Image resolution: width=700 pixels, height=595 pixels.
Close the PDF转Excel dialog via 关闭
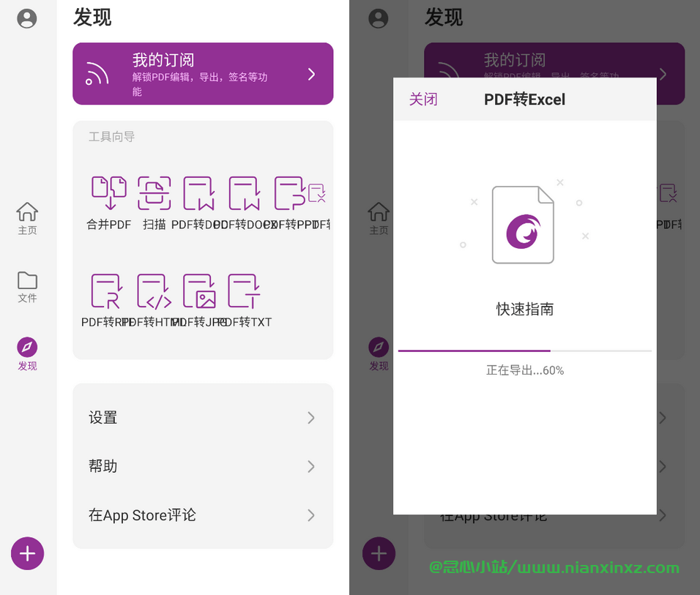[x=423, y=99]
